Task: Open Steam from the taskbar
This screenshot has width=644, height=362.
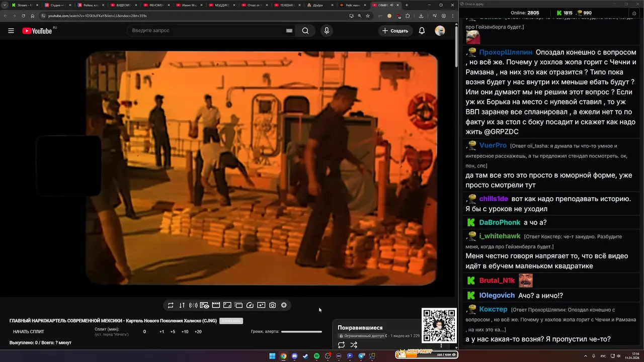Action: pyautogui.click(x=305, y=356)
